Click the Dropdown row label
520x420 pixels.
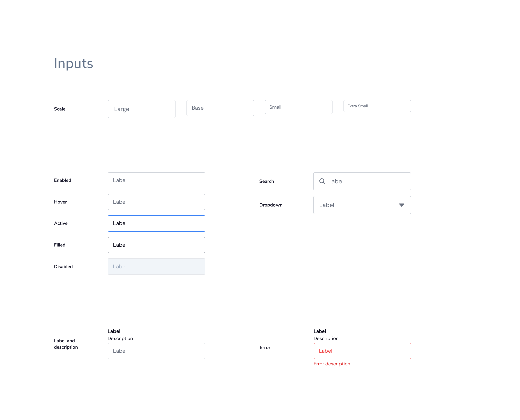click(271, 205)
